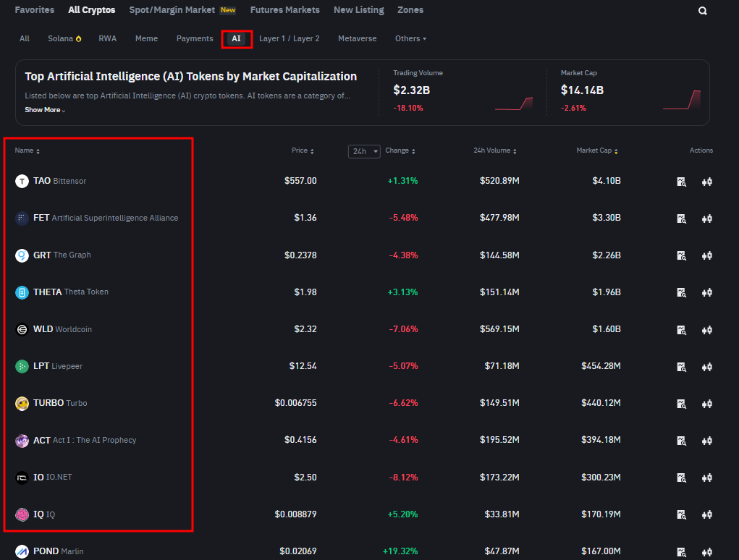Click the Worldcoin WLD coin logo
This screenshot has height=560, width=739.
point(22,329)
